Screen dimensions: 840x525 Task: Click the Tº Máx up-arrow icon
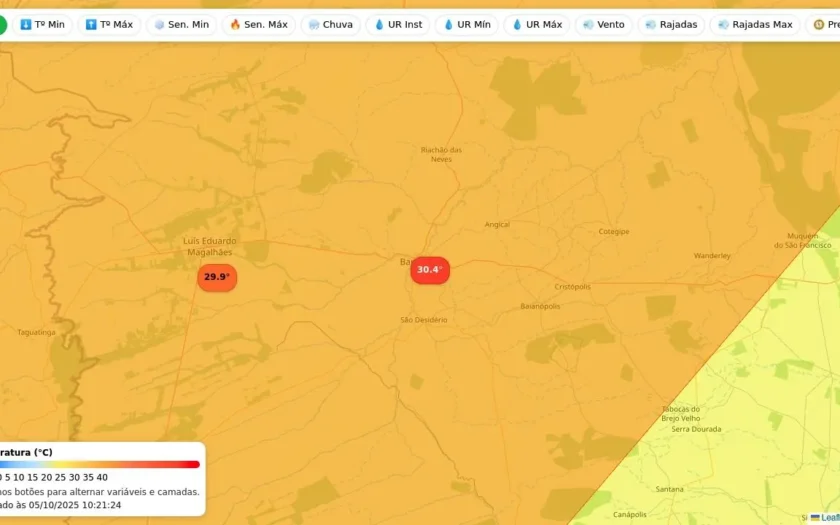tap(91, 25)
